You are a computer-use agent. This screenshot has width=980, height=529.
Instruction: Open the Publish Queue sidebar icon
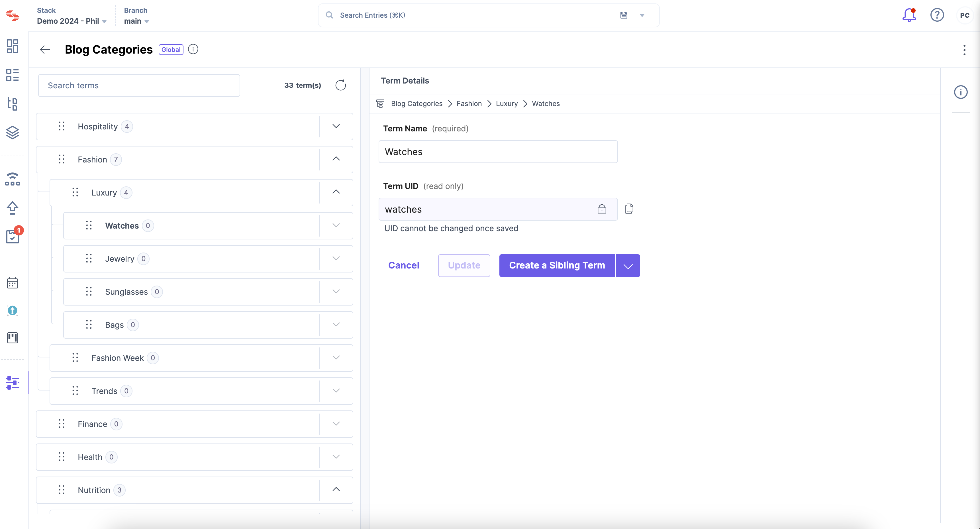13,208
